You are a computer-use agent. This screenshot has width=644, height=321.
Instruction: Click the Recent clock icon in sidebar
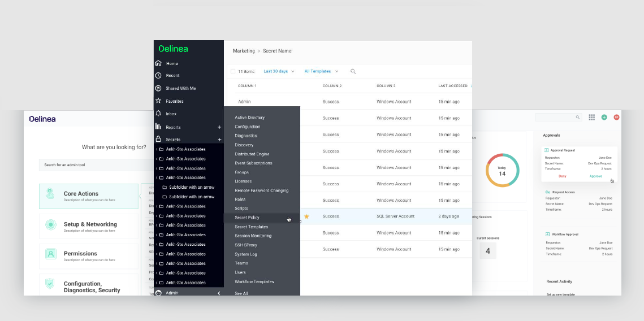click(x=158, y=76)
